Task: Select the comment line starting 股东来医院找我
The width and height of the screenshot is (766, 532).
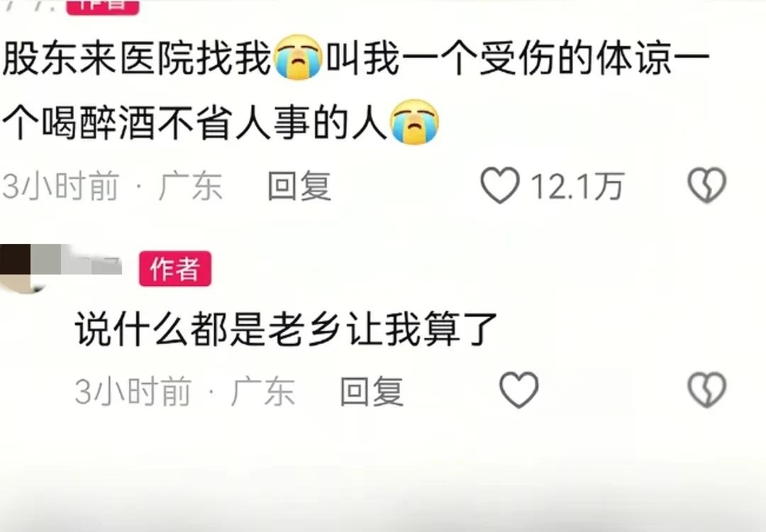Action: 355,58
